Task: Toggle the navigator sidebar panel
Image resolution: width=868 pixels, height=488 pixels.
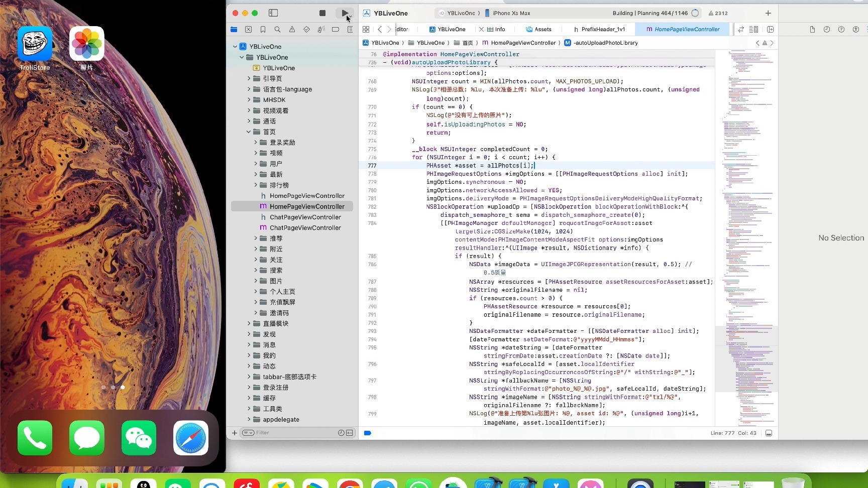Action: pyautogui.click(x=273, y=13)
